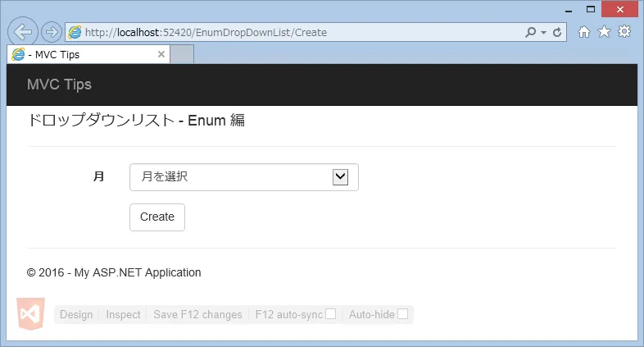Close the browser window
Image resolution: width=644 pixels, height=347 pixels.
pos(619,9)
